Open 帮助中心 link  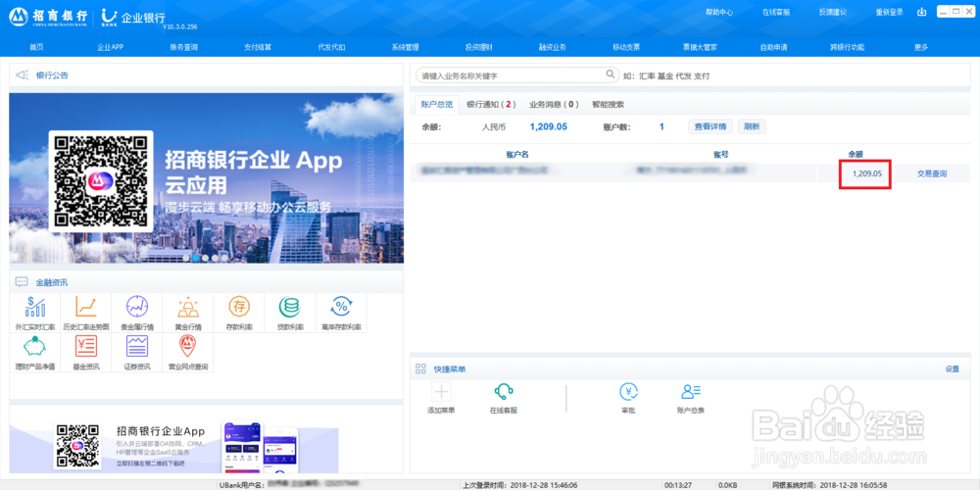click(718, 12)
